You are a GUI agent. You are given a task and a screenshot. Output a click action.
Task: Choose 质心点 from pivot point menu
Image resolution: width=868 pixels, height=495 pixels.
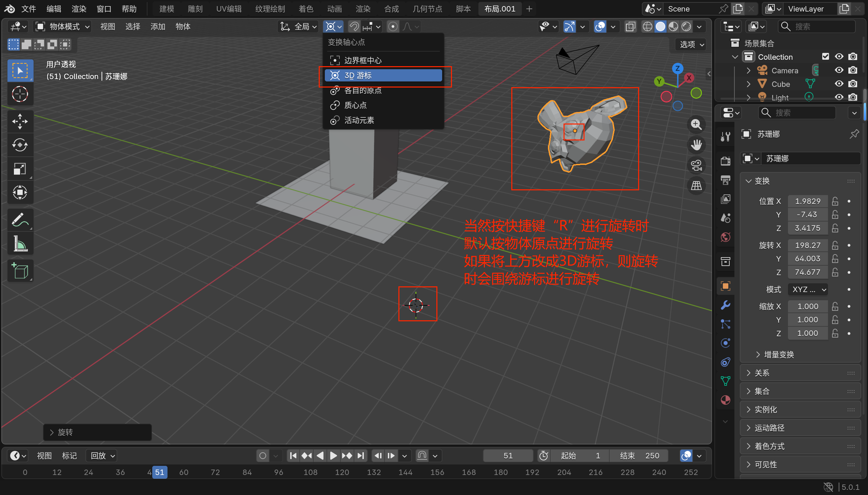tap(355, 106)
